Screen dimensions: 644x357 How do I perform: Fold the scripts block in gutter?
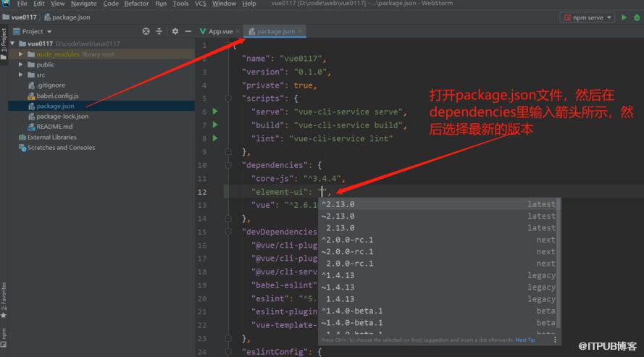point(228,98)
